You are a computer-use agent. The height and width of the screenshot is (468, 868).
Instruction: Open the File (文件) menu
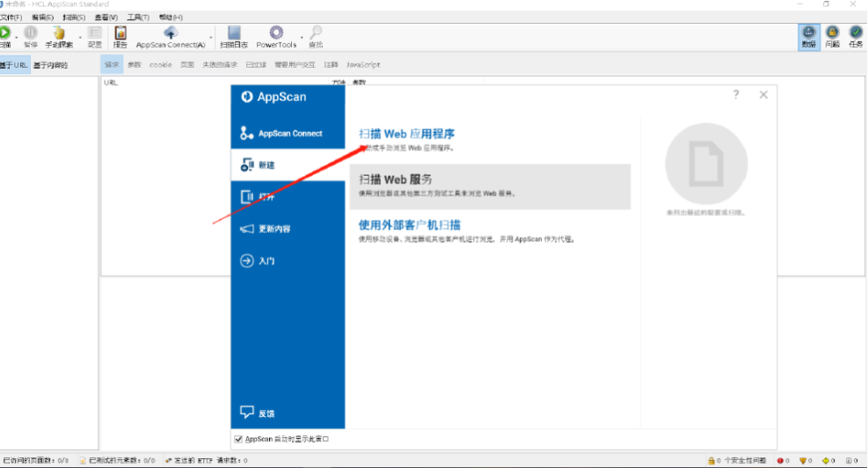point(11,18)
